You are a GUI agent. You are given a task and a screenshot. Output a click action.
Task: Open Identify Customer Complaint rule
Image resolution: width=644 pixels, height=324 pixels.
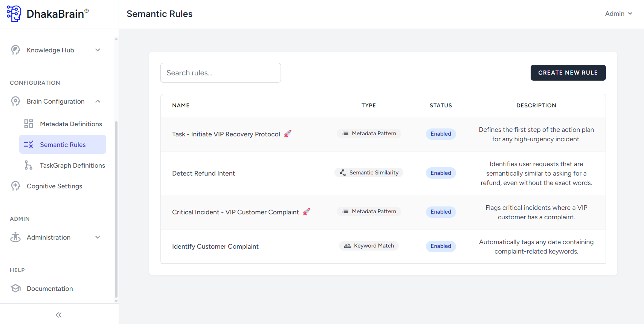point(215,246)
